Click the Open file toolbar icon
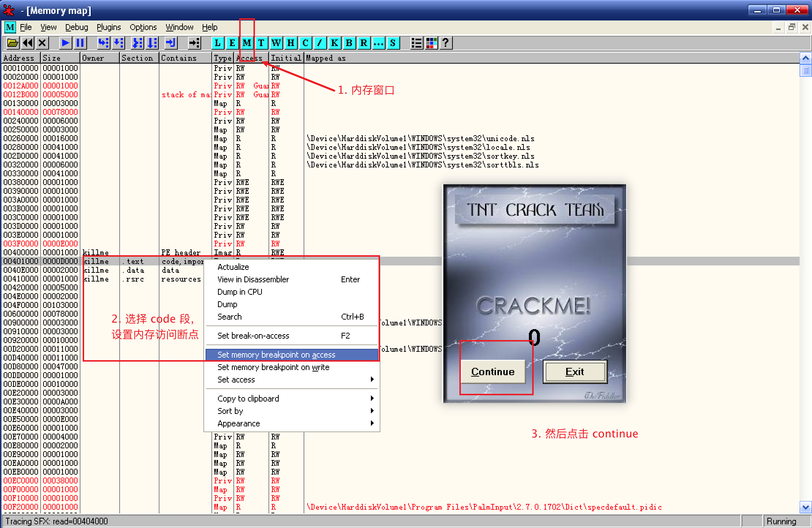This screenshot has height=528, width=812. coord(12,43)
